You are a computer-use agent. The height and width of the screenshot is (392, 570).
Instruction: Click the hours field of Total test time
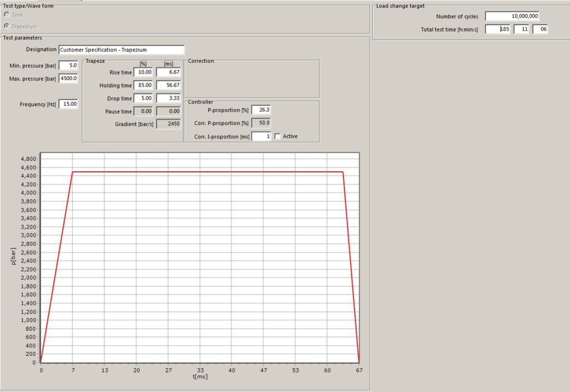(498, 29)
